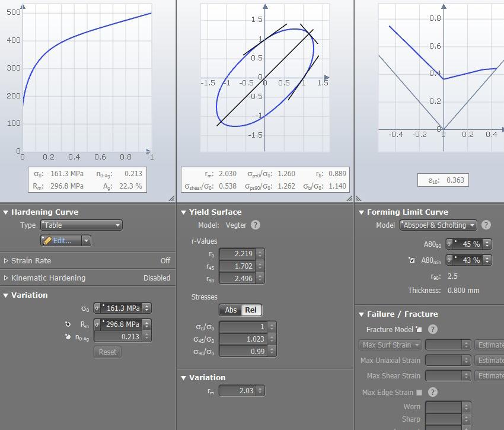Open help for Forming Limit Curve model
Viewport: 504px width, 430px height.
[x=486, y=225]
